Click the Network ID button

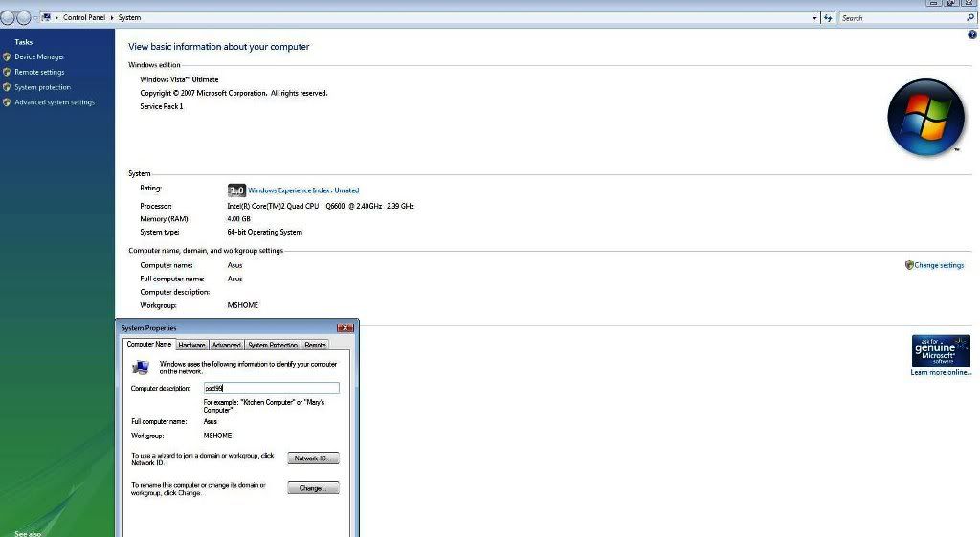click(313, 459)
